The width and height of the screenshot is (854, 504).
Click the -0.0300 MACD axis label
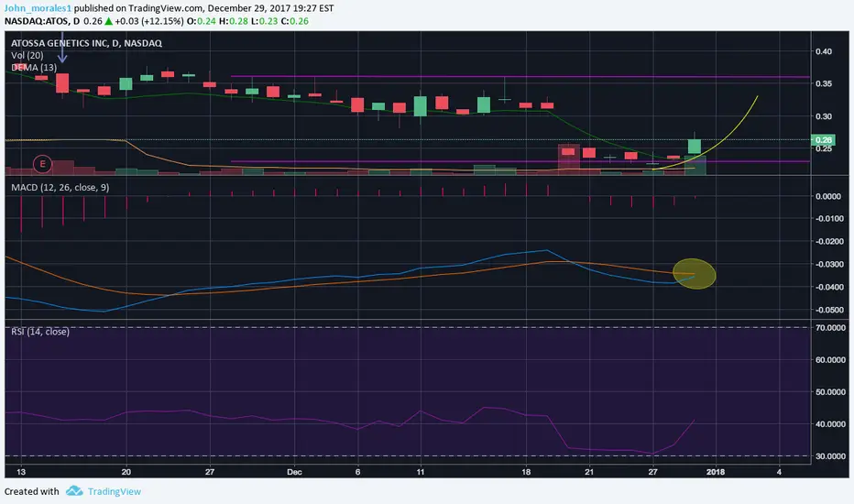pyautogui.click(x=827, y=264)
